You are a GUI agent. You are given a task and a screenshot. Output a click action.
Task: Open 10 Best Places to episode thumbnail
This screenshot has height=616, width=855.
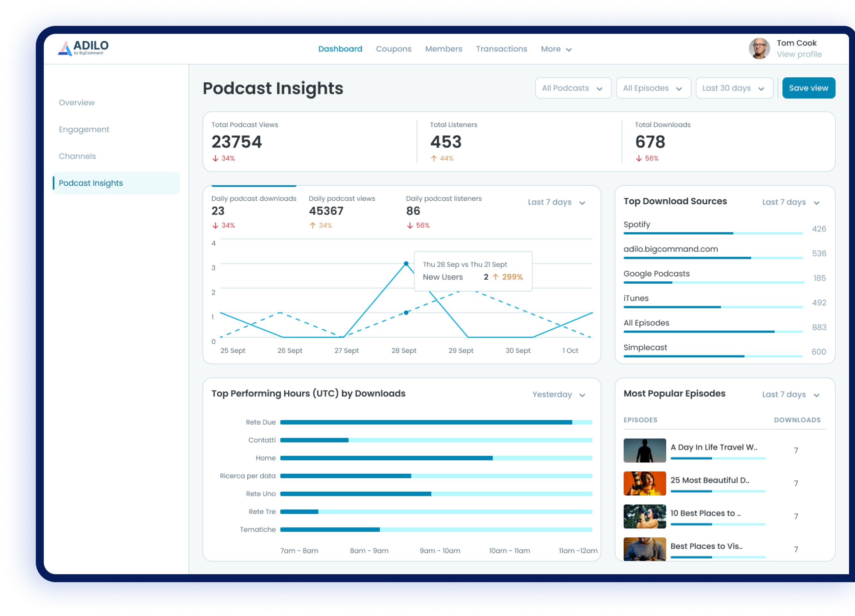click(645, 516)
